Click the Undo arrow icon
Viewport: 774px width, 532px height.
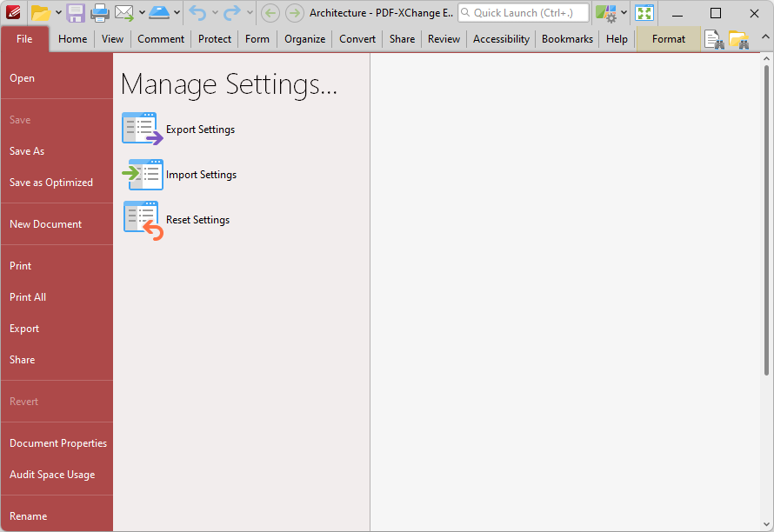[197, 13]
